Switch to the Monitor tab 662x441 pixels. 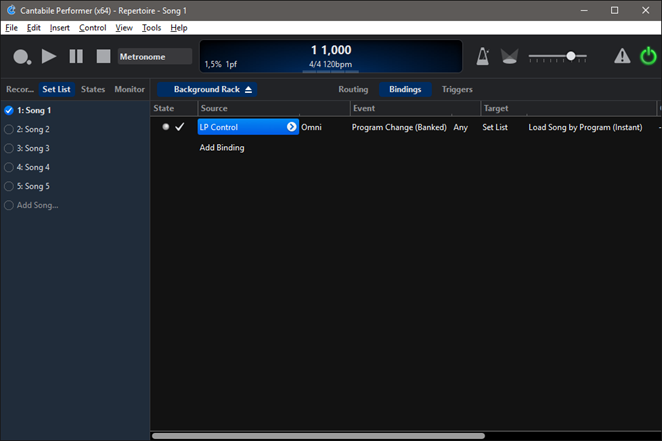click(129, 89)
